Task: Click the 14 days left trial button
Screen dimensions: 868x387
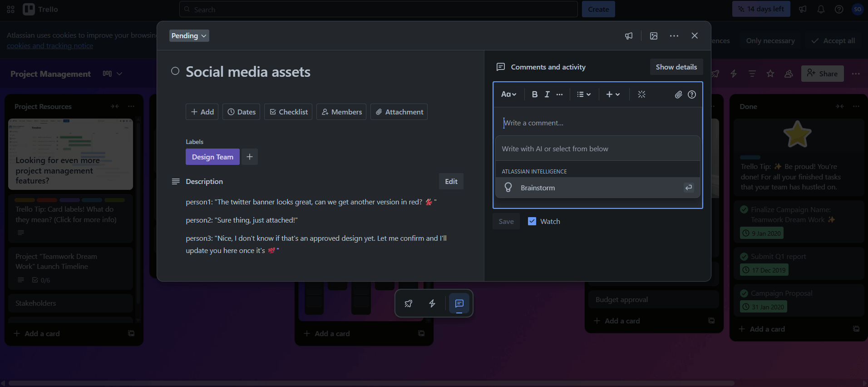Action: [761, 9]
